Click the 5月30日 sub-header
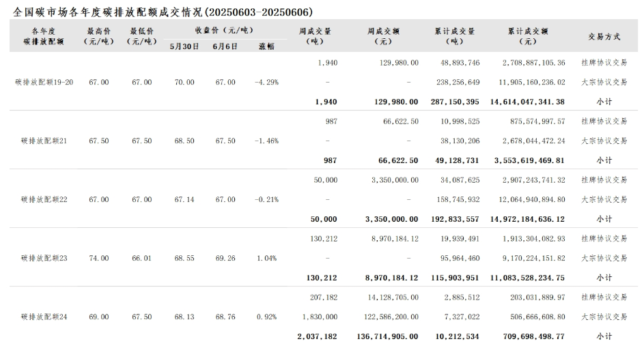The width and height of the screenshot is (644, 350). pos(184,46)
